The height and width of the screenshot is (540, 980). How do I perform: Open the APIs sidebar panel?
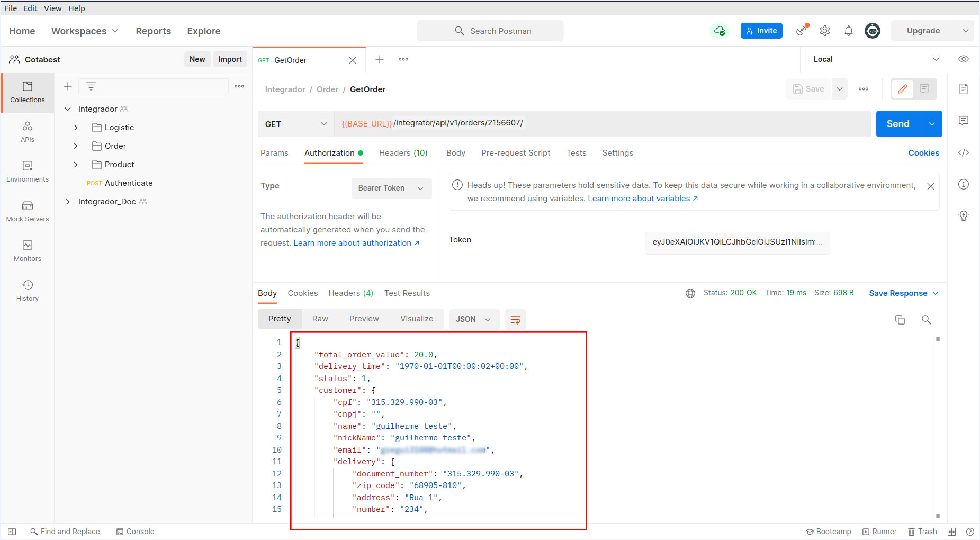28,132
